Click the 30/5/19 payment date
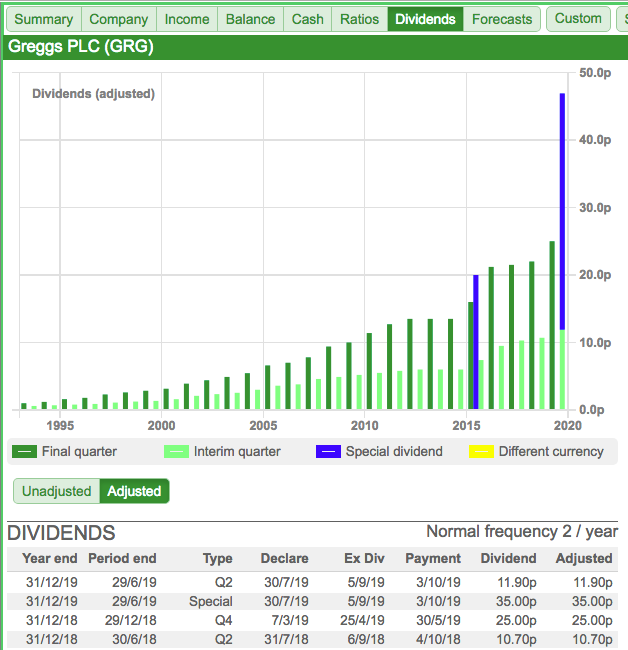Image resolution: width=628 pixels, height=650 pixels. tap(438, 621)
